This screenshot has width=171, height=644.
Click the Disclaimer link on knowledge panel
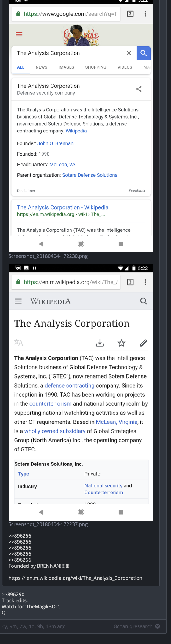click(26, 191)
